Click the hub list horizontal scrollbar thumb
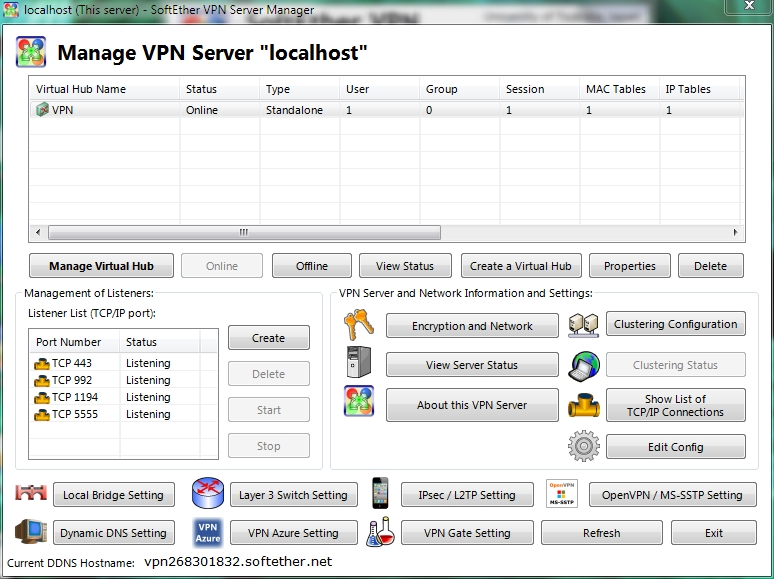 (x=244, y=232)
